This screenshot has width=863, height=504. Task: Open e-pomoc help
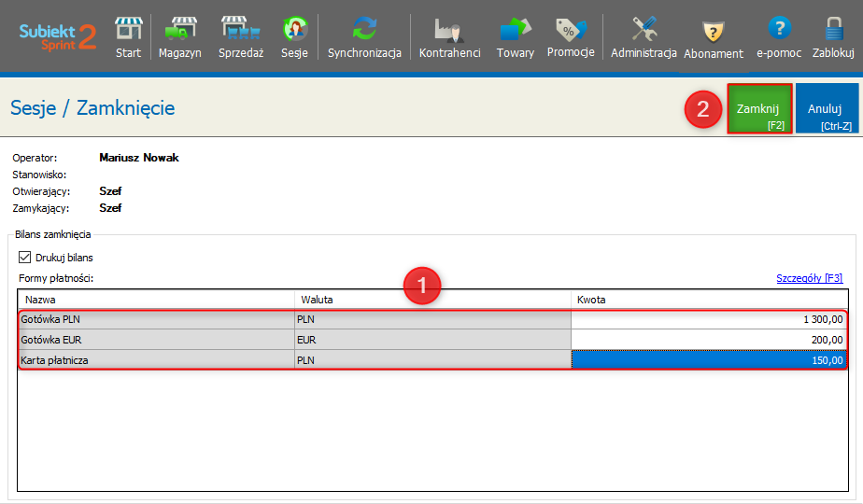pyautogui.click(x=779, y=37)
